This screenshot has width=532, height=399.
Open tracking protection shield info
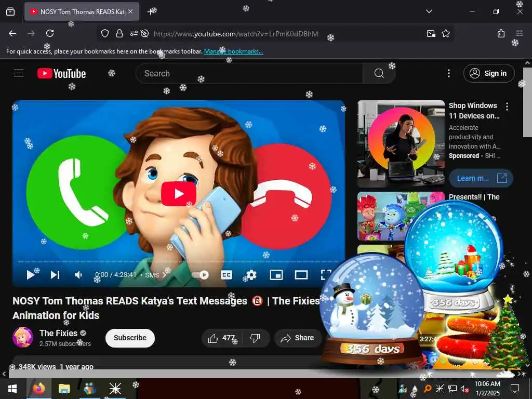(105, 33)
